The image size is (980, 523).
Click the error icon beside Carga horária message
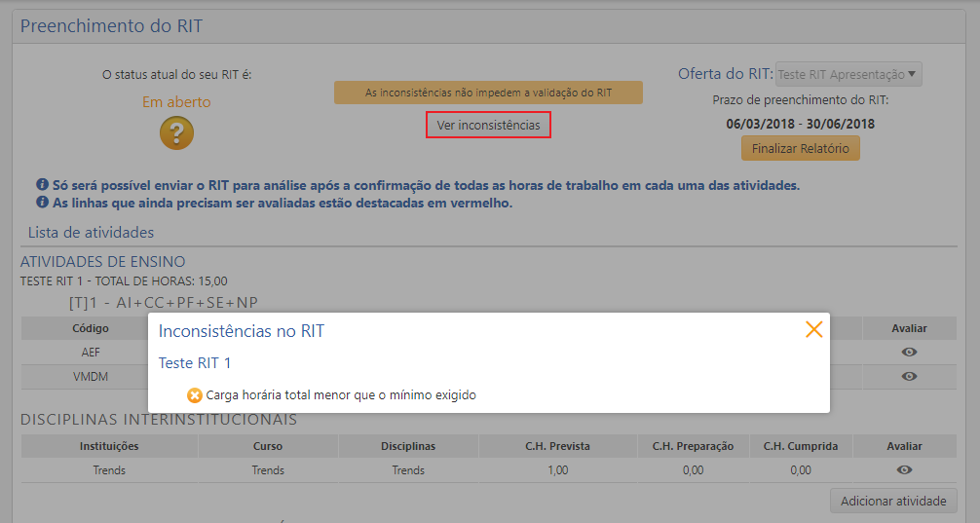(x=194, y=395)
